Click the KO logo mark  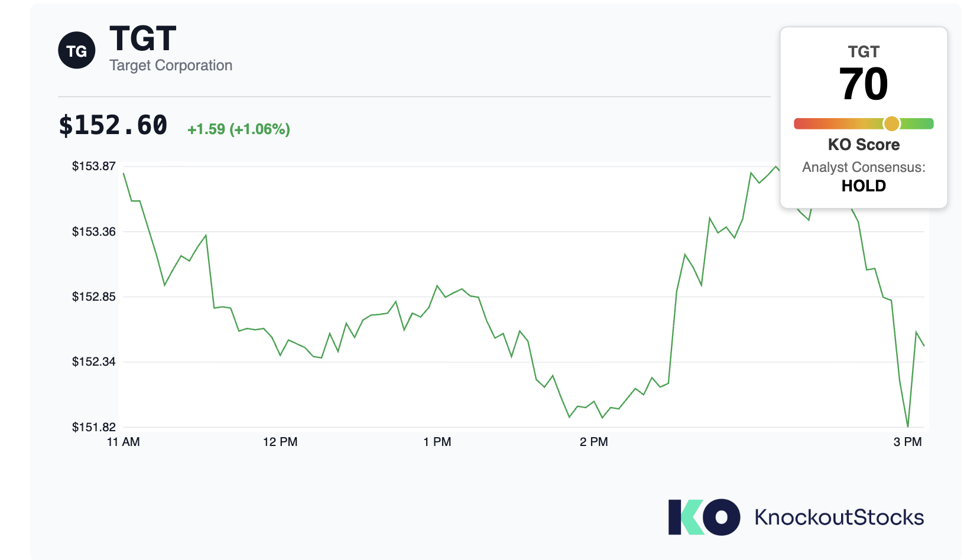click(x=704, y=517)
